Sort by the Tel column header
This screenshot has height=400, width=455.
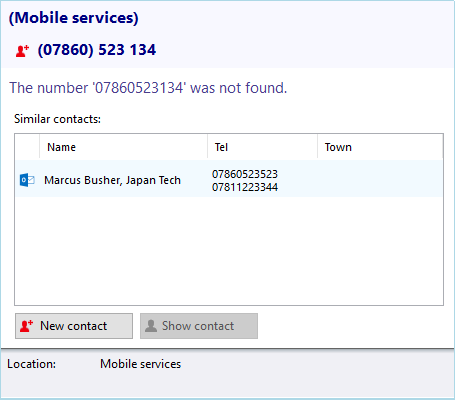click(x=262, y=147)
